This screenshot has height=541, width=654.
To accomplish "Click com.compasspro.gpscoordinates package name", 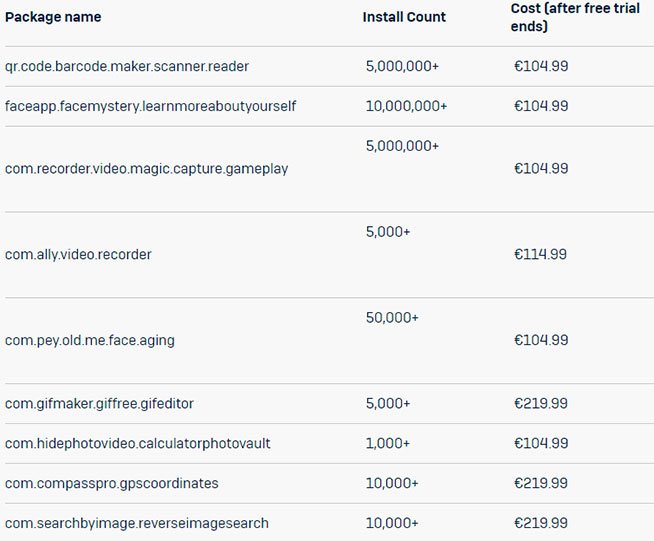I will (x=112, y=483).
